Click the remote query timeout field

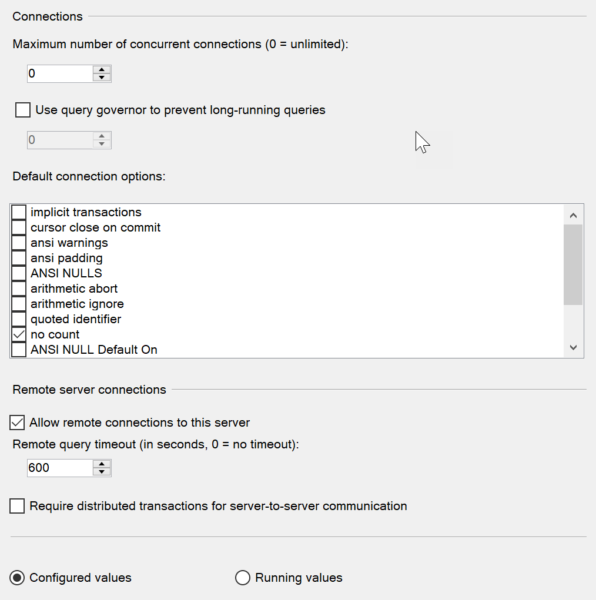[60, 468]
